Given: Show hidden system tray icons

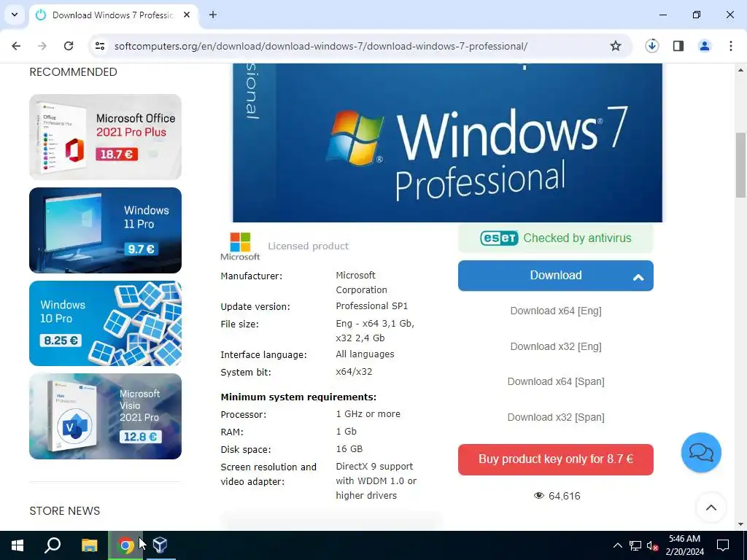Looking at the screenshot, I should coord(617,545).
